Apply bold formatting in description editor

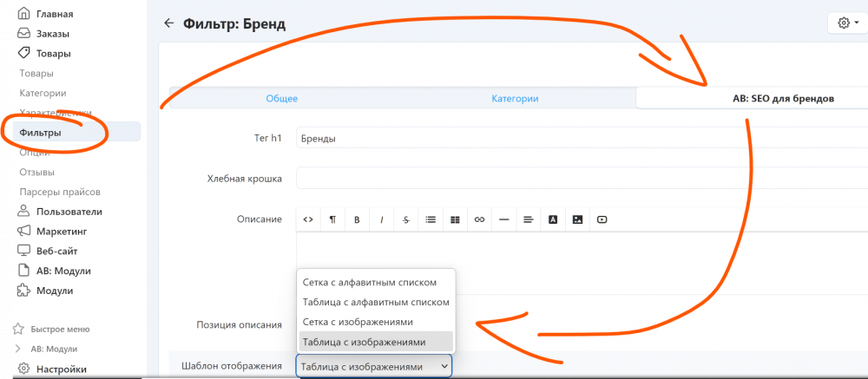(357, 219)
